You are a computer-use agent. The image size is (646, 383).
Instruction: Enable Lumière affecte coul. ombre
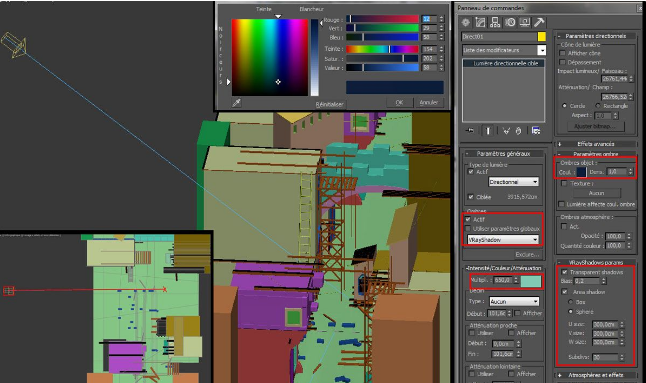pyautogui.click(x=561, y=204)
